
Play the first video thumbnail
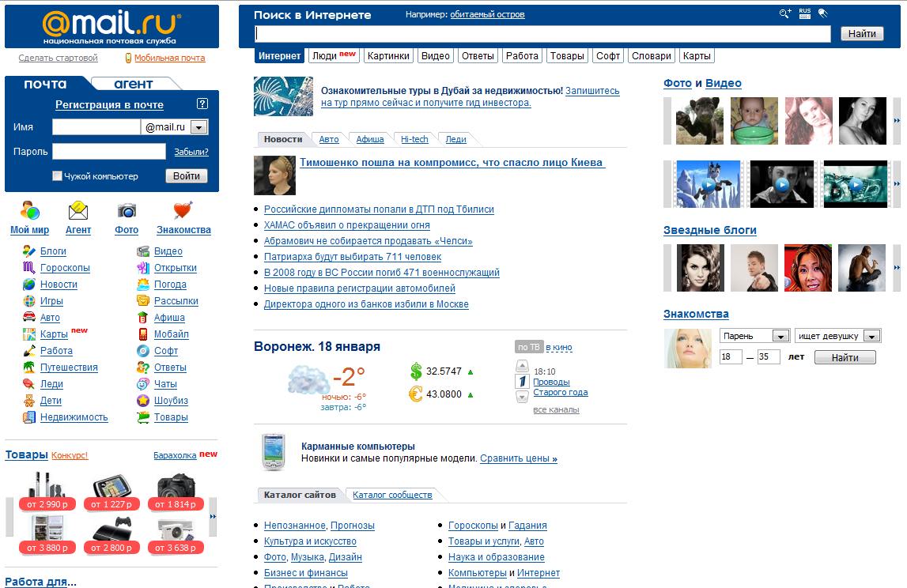[708, 184]
